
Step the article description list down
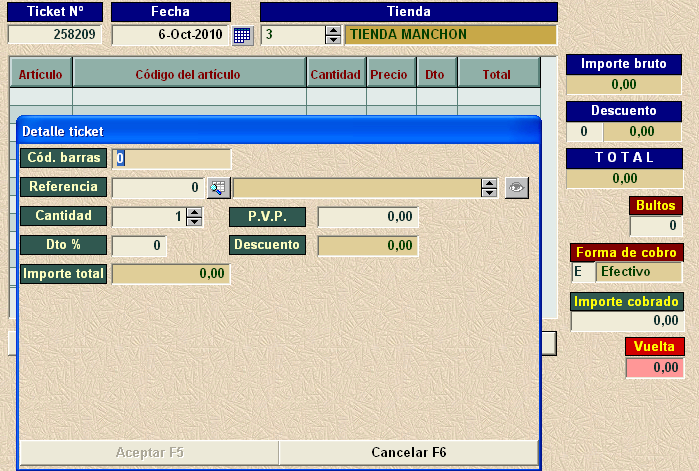coord(489,192)
